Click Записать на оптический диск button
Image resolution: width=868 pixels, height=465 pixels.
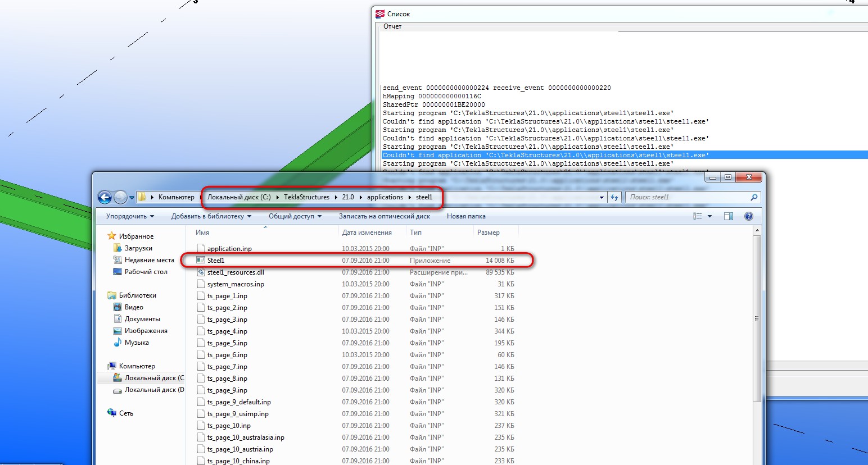(x=384, y=216)
